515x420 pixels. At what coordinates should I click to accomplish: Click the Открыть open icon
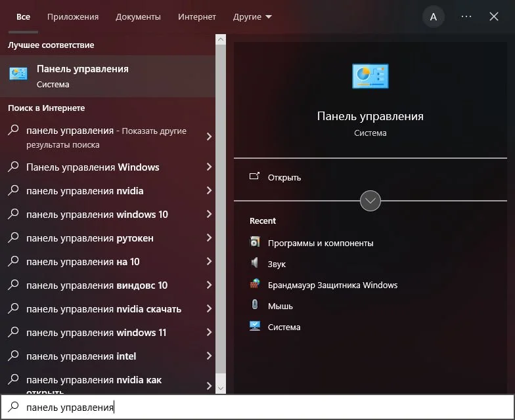(254, 177)
